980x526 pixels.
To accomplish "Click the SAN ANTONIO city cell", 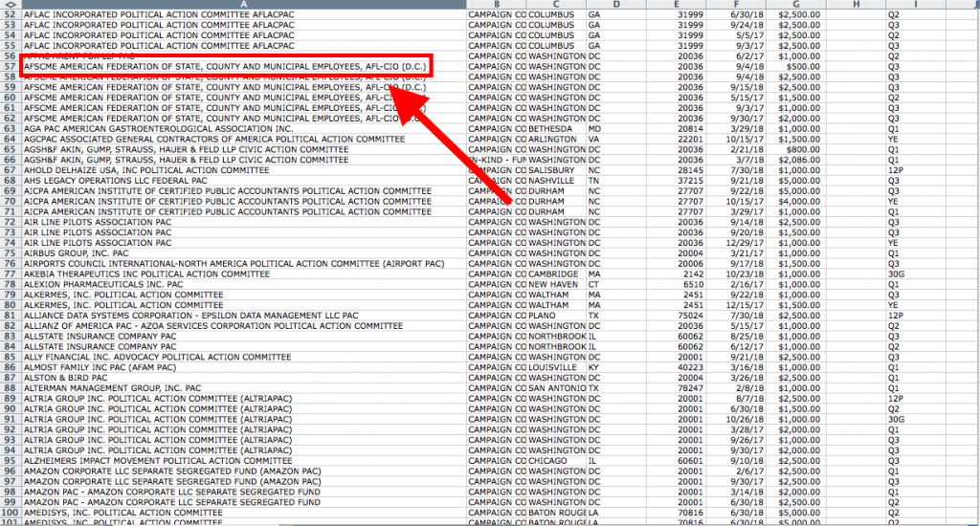I will [x=556, y=388].
